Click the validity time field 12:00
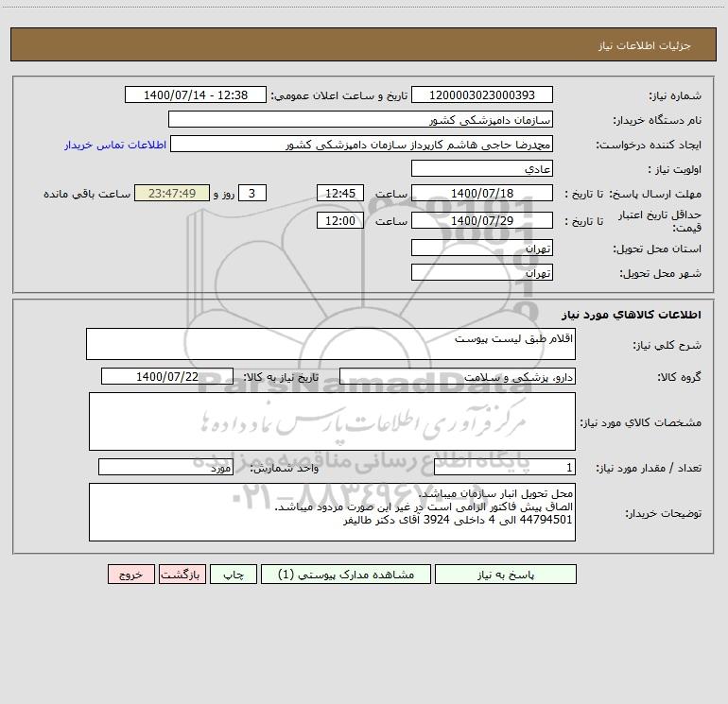This screenshot has width=728, height=704. [339, 220]
